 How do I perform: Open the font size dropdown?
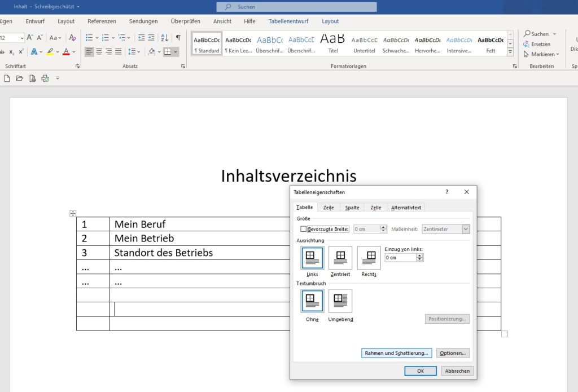click(22, 38)
